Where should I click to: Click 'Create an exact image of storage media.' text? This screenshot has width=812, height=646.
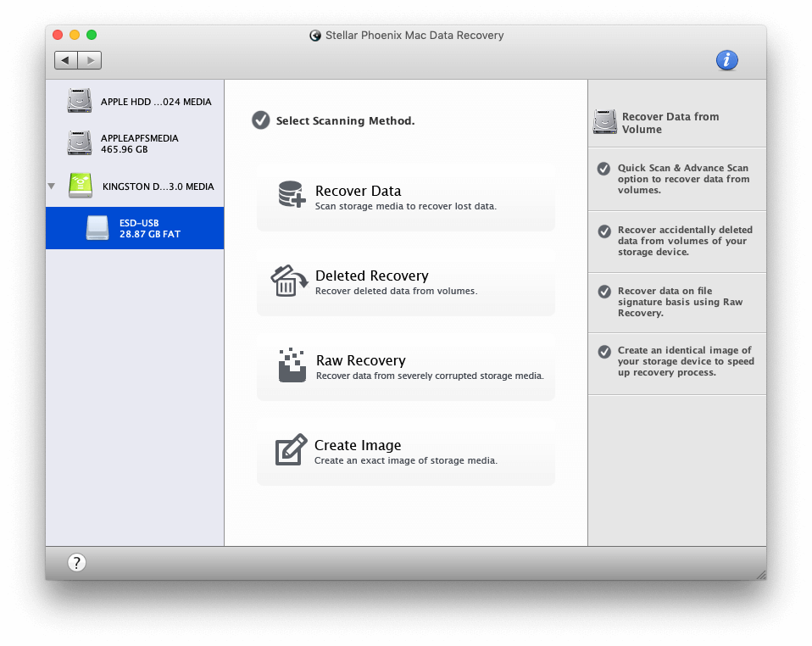[405, 460]
